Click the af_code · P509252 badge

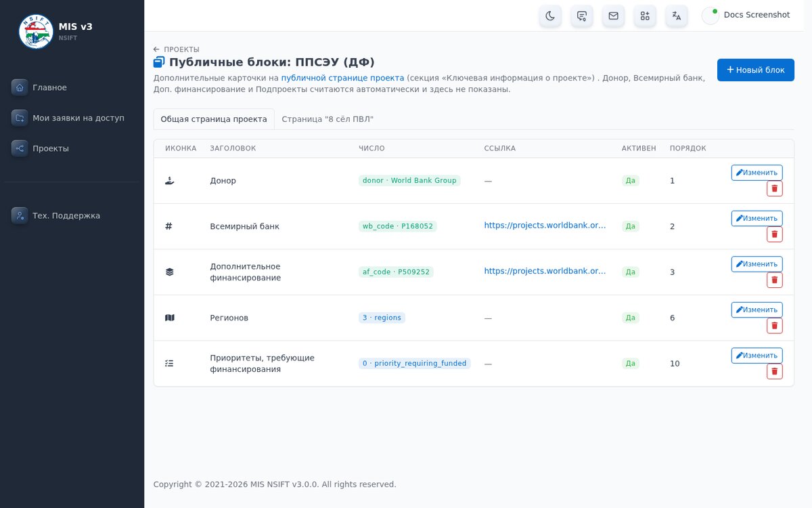[x=396, y=272]
